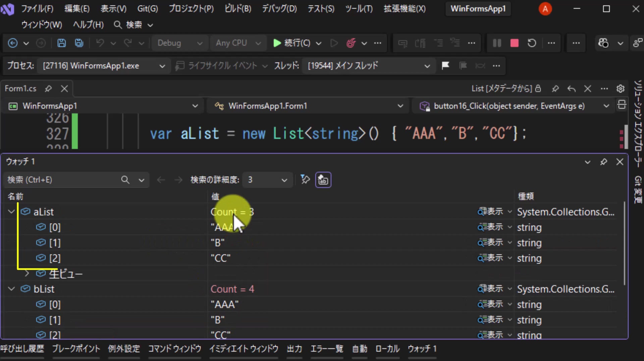Click the Hot Reload flame icon
The width and height of the screenshot is (644, 361).
[x=351, y=43]
